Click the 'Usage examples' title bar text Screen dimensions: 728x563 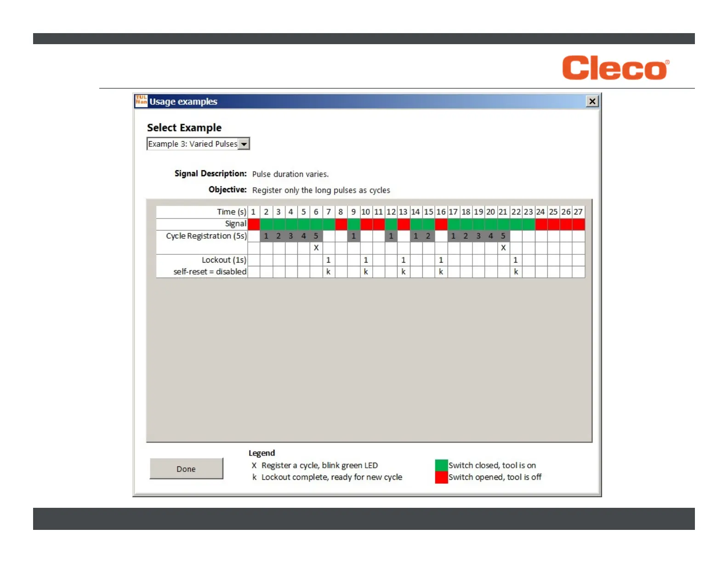coord(183,102)
